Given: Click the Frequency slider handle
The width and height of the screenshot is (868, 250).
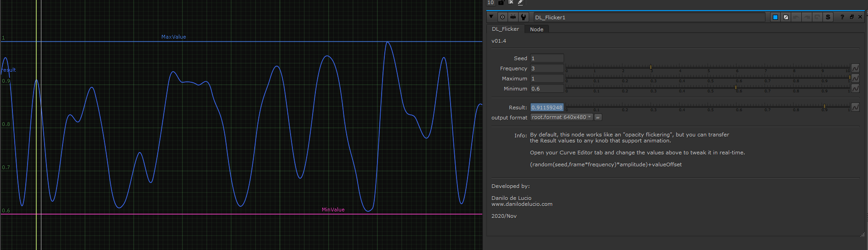Looking at the screenshot, I should click(651, 67).
